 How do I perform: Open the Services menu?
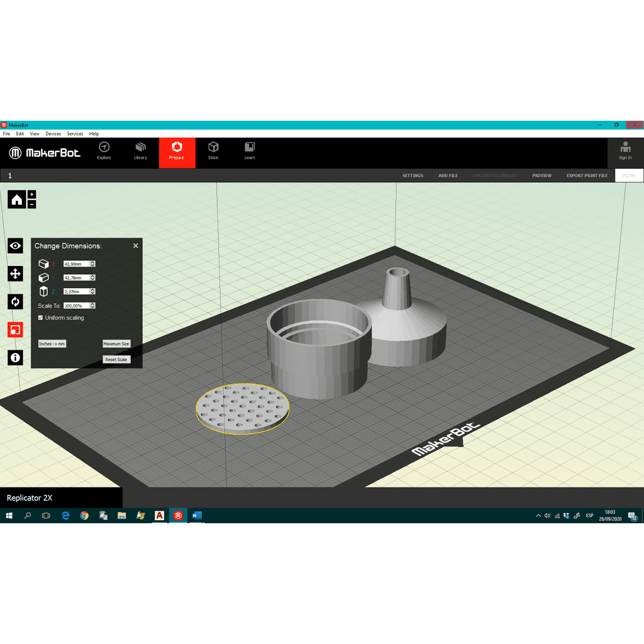[x=75, y=134]
